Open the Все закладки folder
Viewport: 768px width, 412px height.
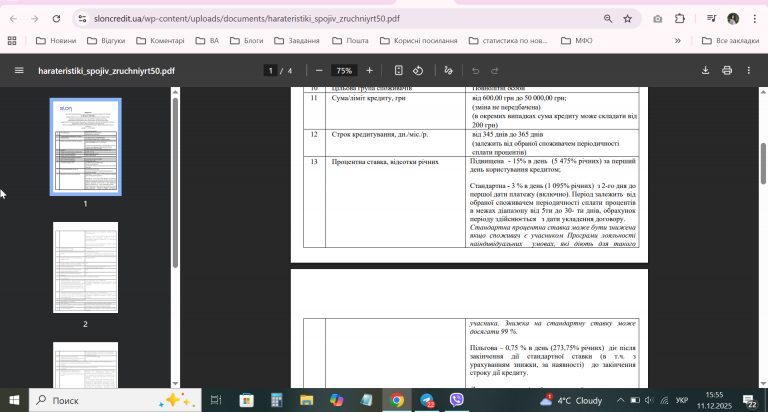[730, 41]
